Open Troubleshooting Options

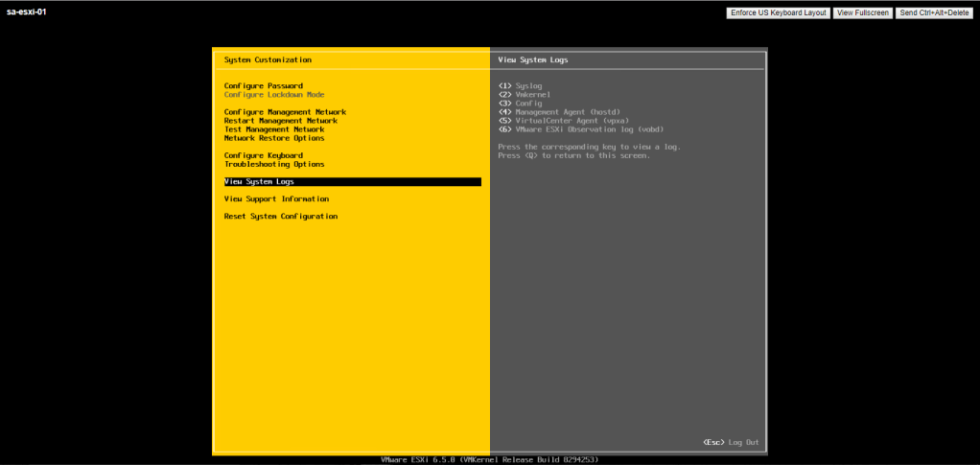point(274,164)
